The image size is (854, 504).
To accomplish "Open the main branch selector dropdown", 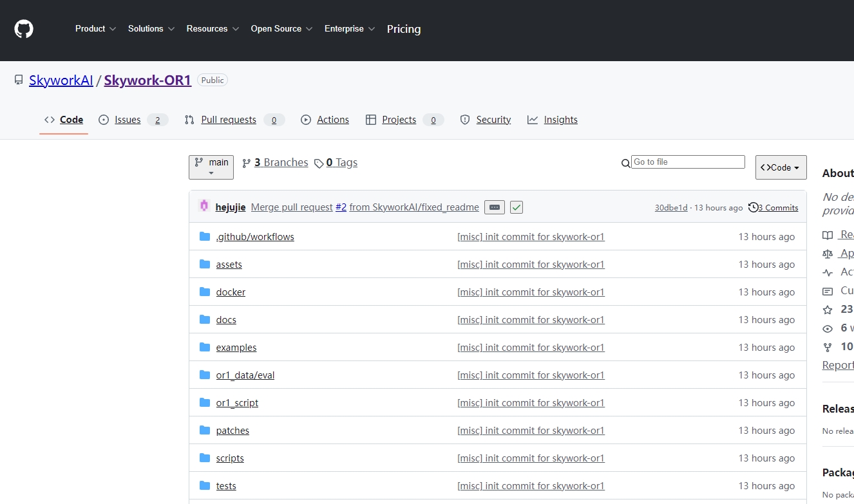I will pos(211,167).
